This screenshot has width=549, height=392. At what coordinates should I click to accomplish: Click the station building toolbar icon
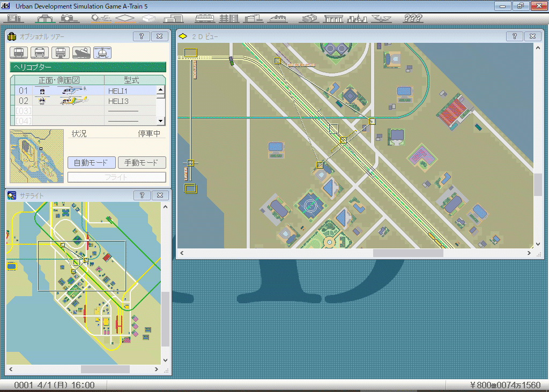pyautogui.click(x=45, y=19)
